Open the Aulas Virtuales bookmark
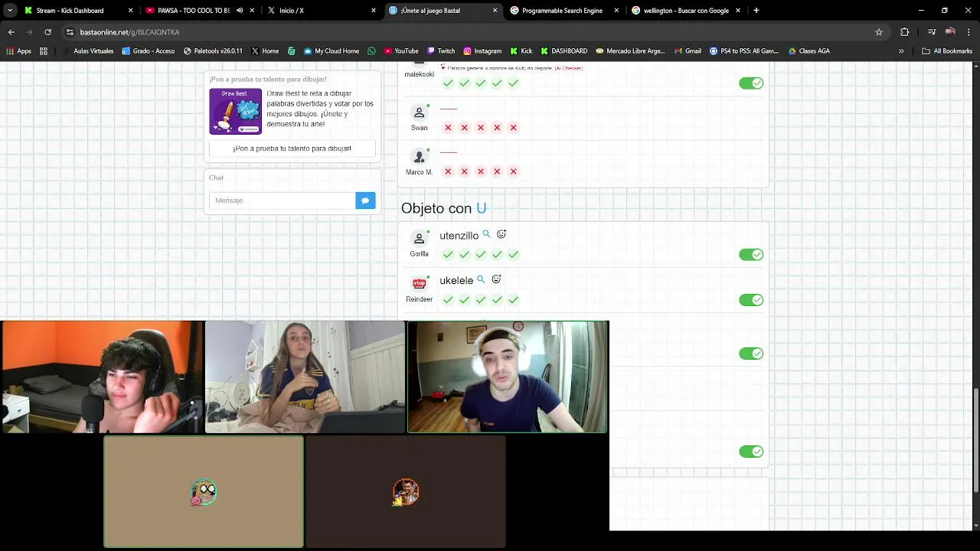Screen dimensions: 980x551 point(87,51)
